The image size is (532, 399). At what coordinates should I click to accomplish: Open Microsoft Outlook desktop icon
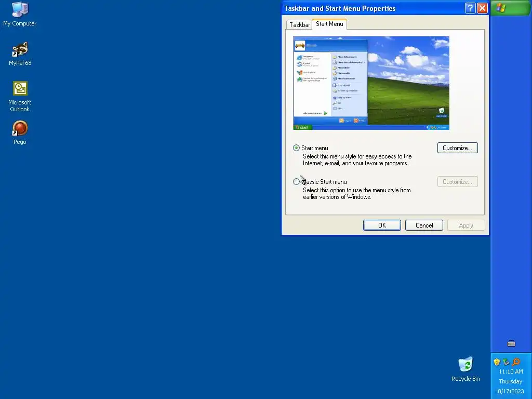pos(20,96)
